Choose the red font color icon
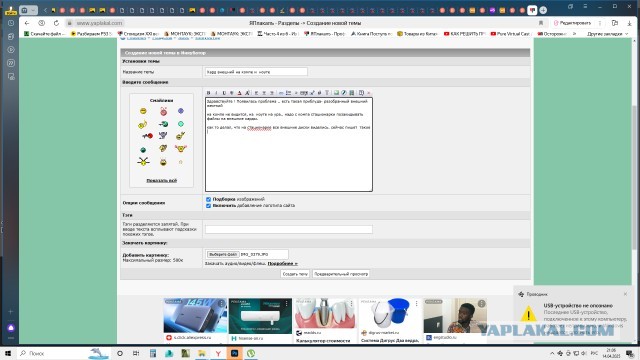The width and height of the screenshot is (640, 360). tap(240, 93)
